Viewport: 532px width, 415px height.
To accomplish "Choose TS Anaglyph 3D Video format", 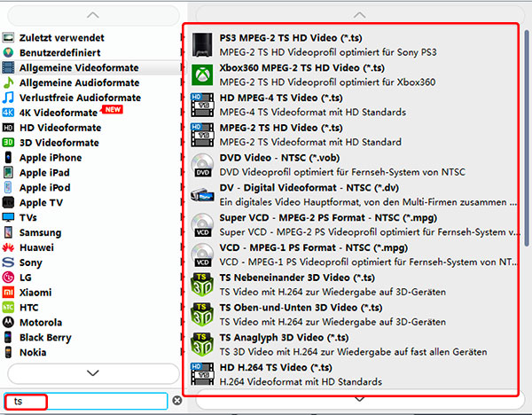I will coord(353,344).
